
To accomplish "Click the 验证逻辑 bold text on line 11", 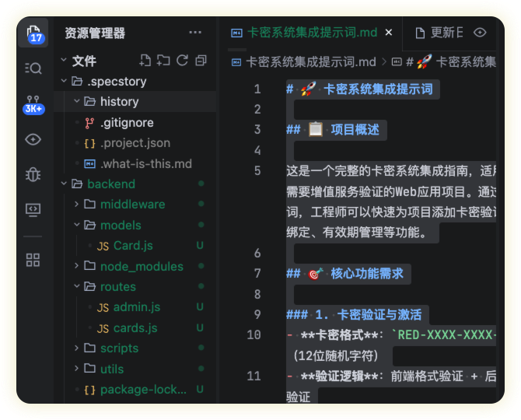I will coord(339,376).
